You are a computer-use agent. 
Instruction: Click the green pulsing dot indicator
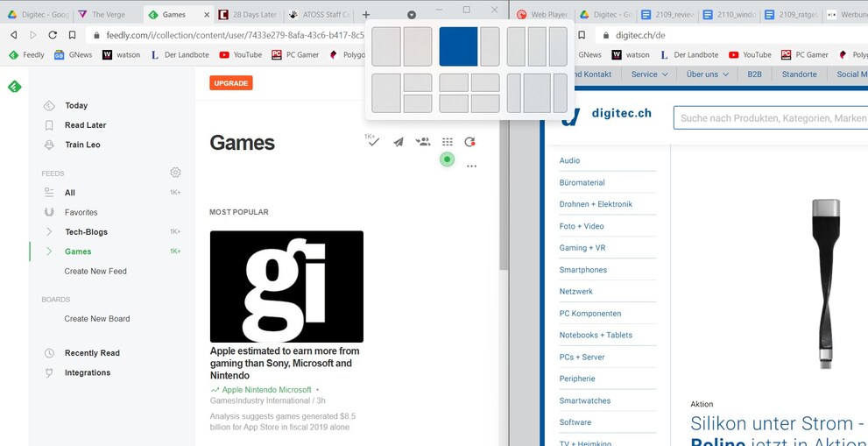pos(448,159)
